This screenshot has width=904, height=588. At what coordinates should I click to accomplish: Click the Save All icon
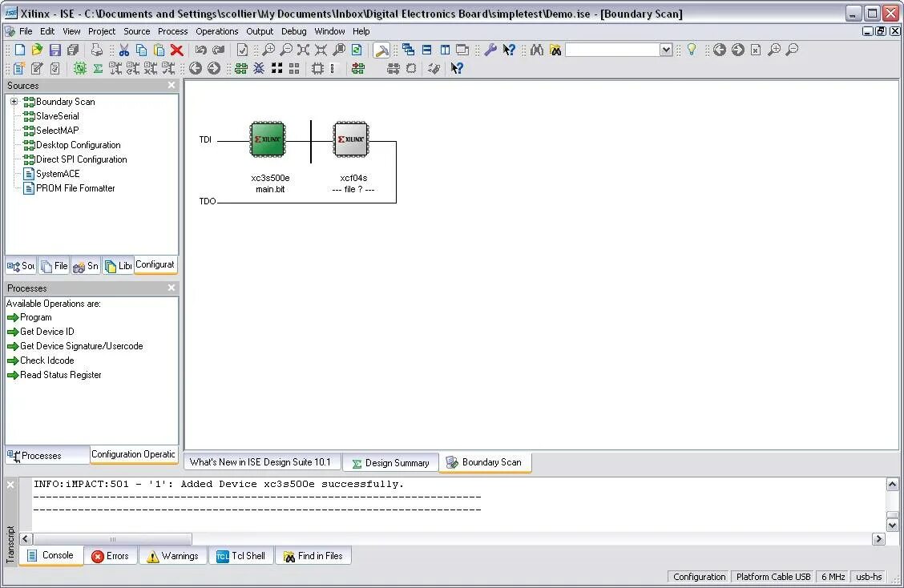pos(73,50)
